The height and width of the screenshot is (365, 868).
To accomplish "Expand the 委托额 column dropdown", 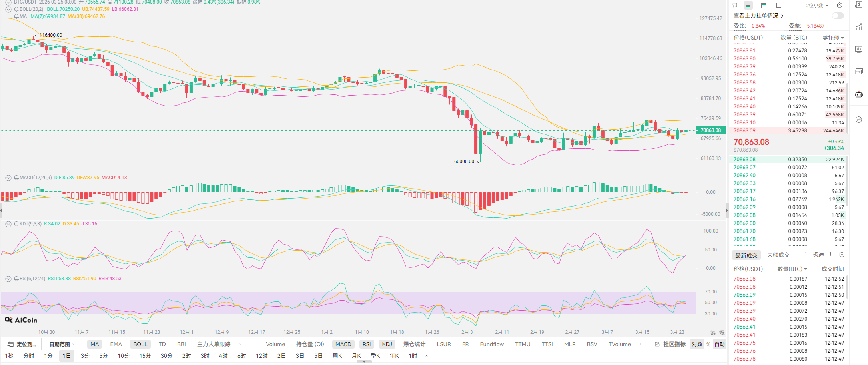I will coord(833,38).
